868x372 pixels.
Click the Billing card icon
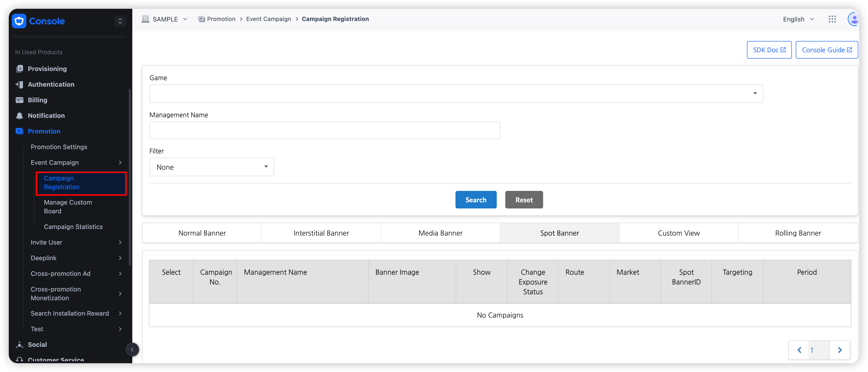pyautogui.click(x=20, y=100)
